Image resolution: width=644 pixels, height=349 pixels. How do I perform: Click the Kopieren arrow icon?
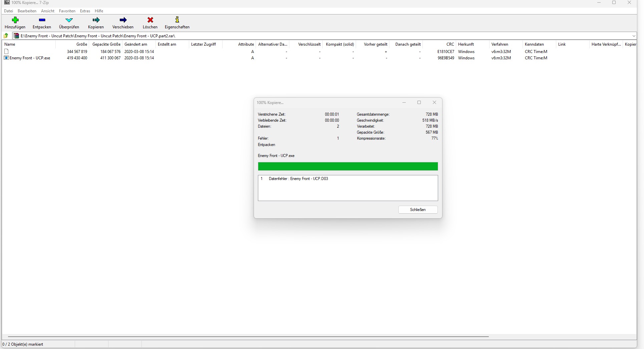click(x=96, y=20)
